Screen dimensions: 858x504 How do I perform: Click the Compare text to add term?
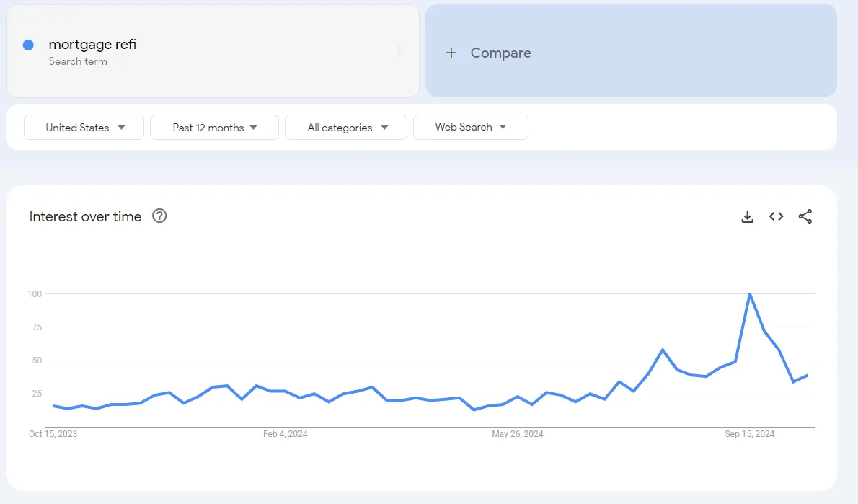click(x=500, y=53)
